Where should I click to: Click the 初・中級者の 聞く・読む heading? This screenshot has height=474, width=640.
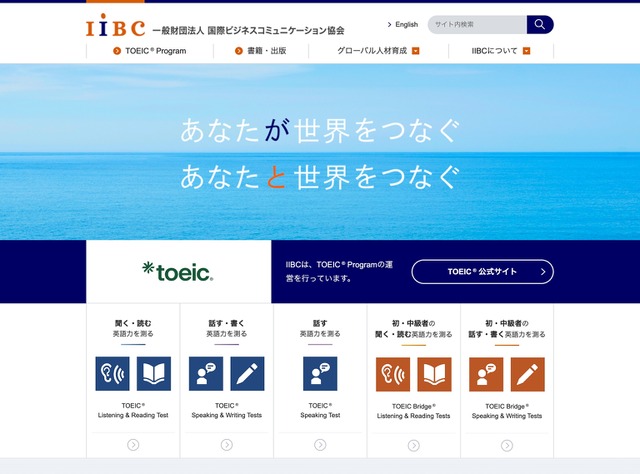[413, 329]
